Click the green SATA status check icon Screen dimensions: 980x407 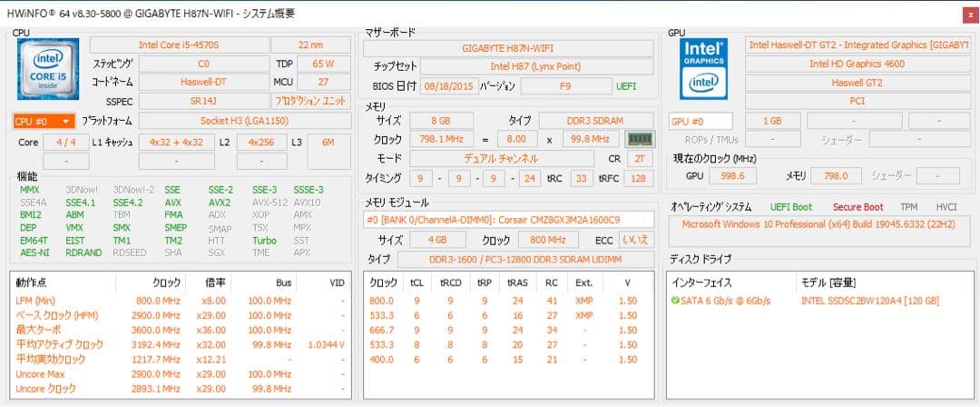[675, 302]
